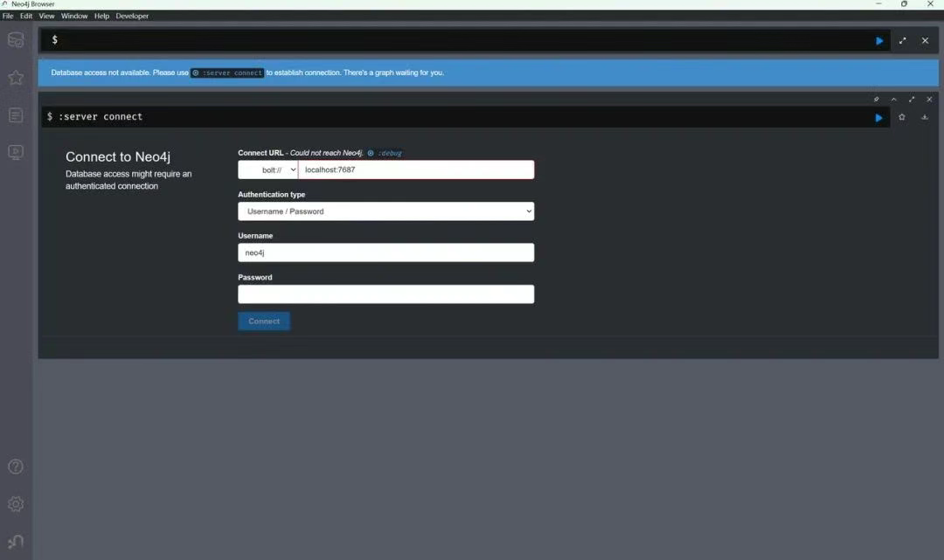Clear the top editor contents
944x560 pixels.
[x=926, y=41]
